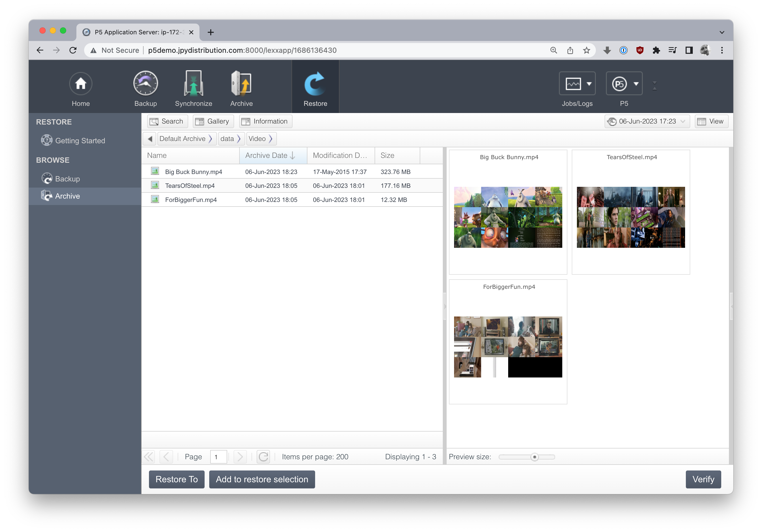Sort by Size column
The image size is (762, 532).
coord(397,156)
